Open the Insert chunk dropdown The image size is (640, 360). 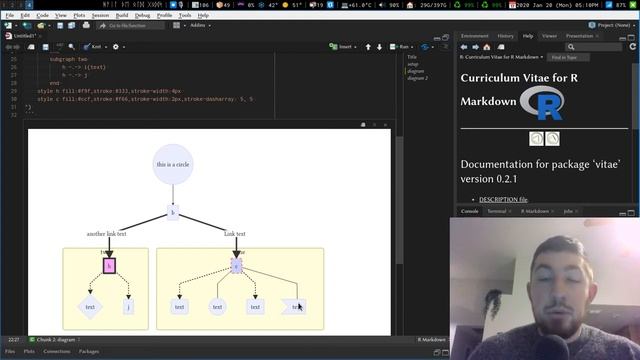[x=343, y=47]
